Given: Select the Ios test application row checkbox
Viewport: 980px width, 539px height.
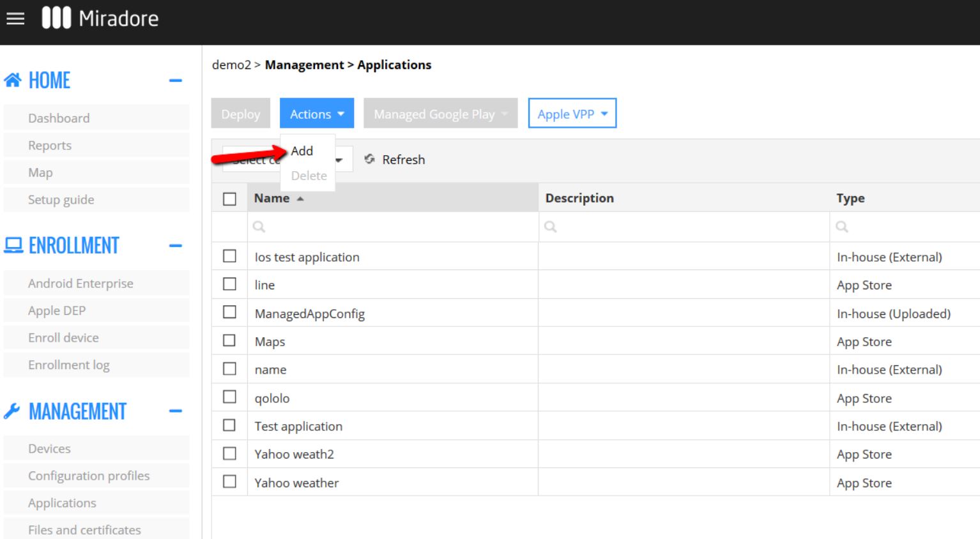Looking at the screenshot, I should pos(229,256).
